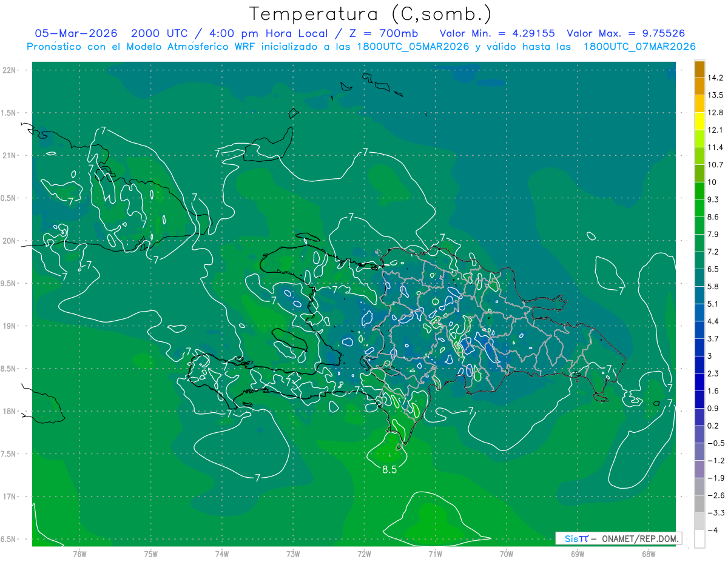This screenshot has width=728, height=562.
Task: Click the "4:00 pm Hora Local" text
Action: pos(268,33)
